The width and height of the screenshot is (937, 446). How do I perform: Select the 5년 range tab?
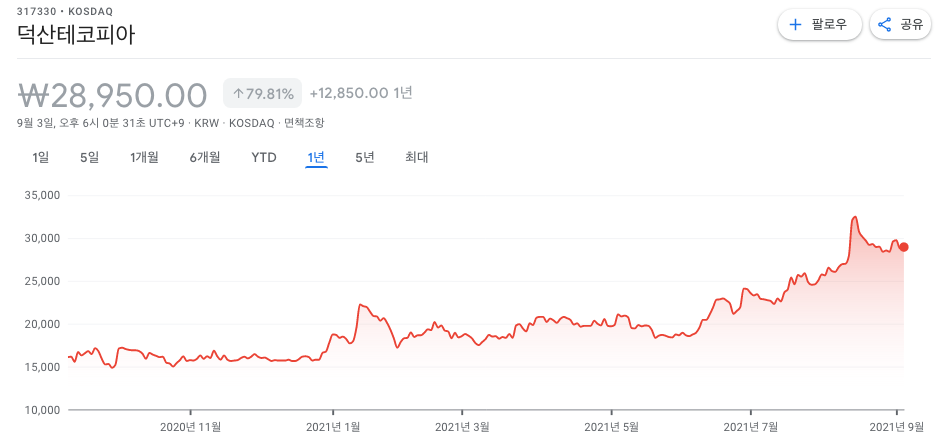(x=365, y=158)
